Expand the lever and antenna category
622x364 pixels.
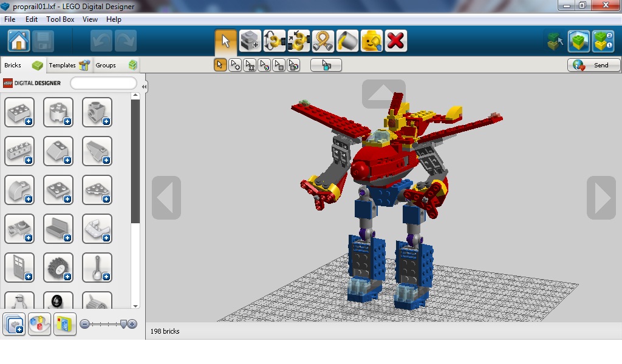coord(97,268)
